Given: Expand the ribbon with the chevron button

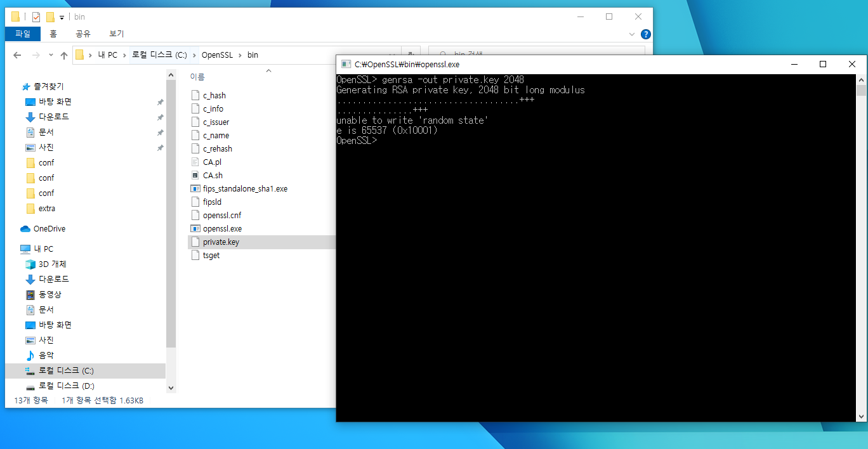Looking at the screenshot, I should point(632,34).
